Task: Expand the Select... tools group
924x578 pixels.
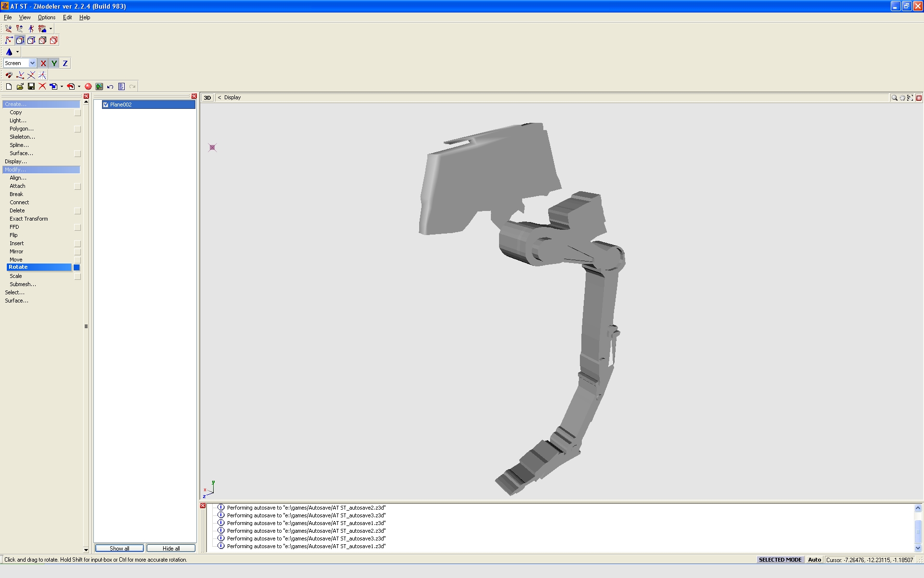Action: point(14,292)
